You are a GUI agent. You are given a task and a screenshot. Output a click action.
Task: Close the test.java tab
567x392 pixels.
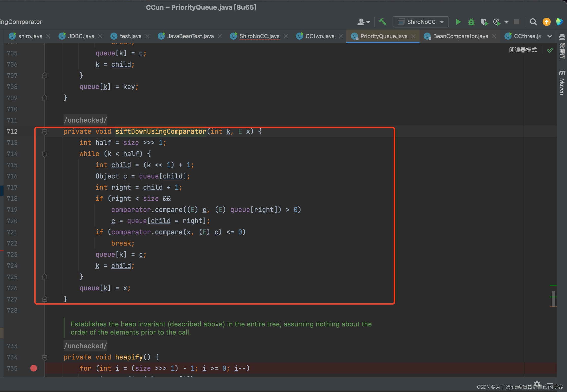coord(147,36)
